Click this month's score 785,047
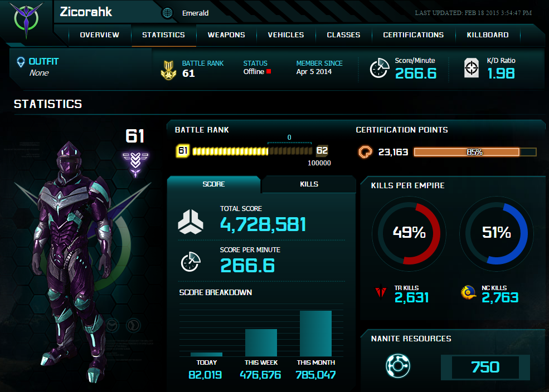Screen dimensions: 549x392 click(315, 375)
